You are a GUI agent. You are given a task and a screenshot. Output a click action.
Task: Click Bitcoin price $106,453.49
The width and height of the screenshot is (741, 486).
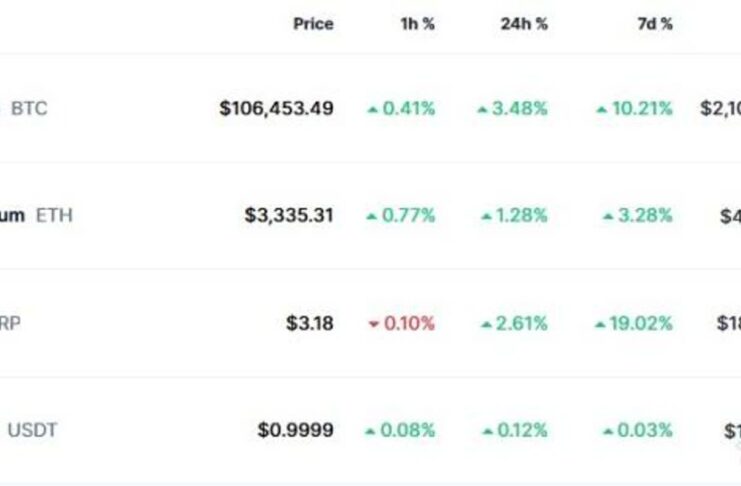(276, 109)
